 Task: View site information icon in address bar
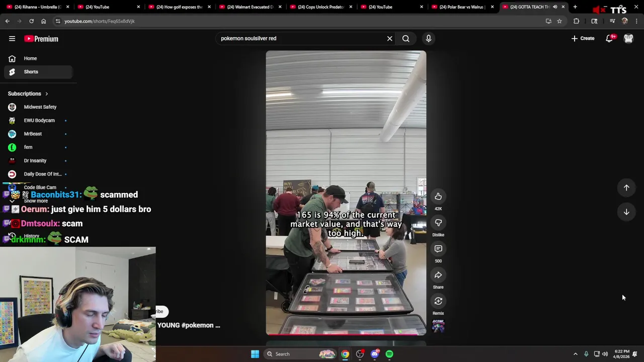[58, 21]
